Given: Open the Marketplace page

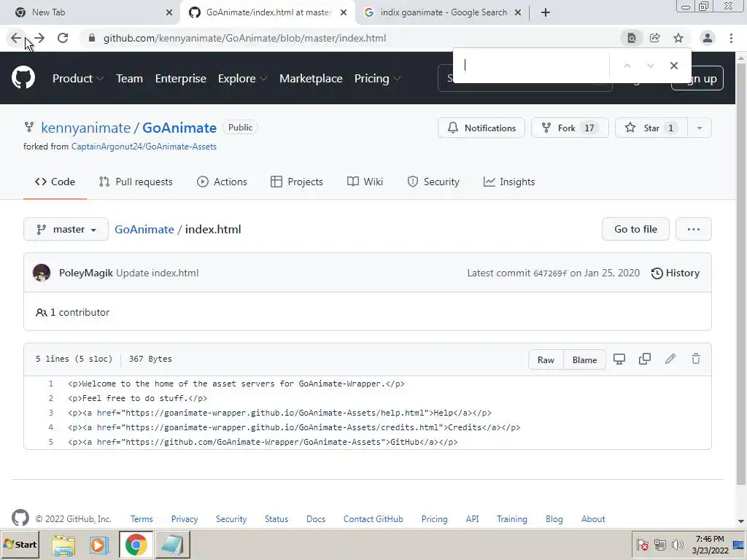Looking at the screenshot, I should [311, 79].
